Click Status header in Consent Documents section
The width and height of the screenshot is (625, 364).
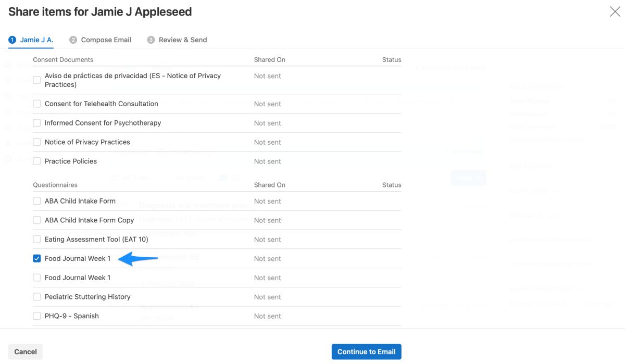[x=392, y=60]
